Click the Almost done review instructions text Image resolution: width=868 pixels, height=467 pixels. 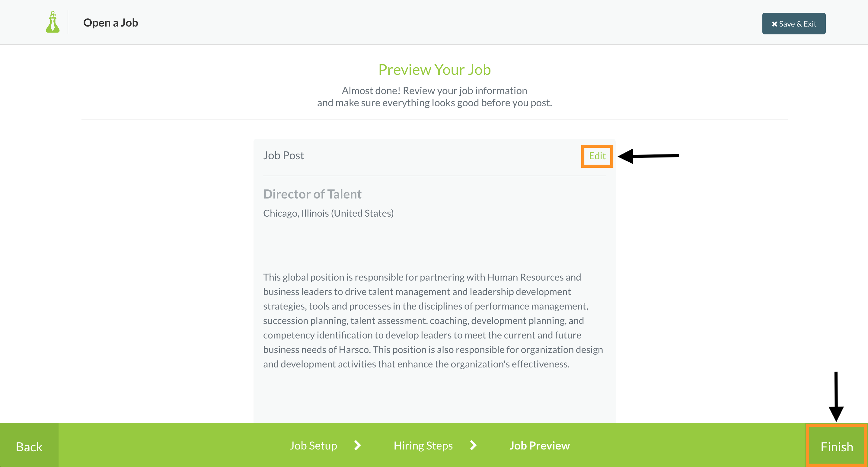click(434, 96)
